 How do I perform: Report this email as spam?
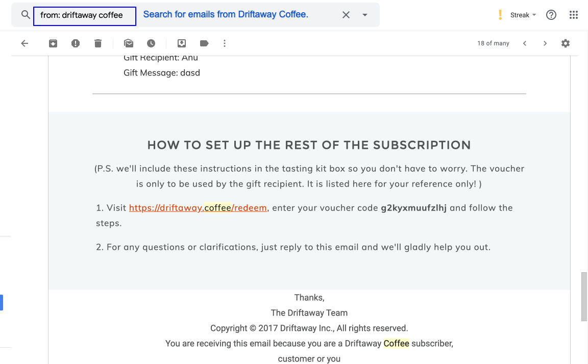coord(76,43)
